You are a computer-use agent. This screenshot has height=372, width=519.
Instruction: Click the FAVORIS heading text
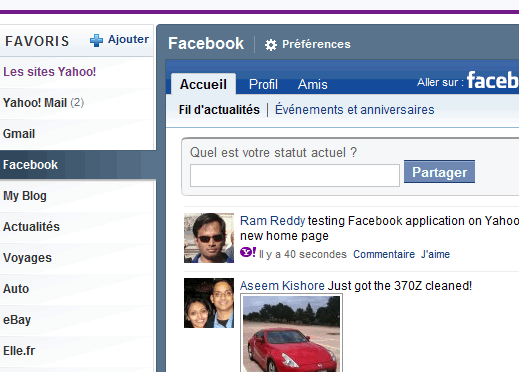37,41
